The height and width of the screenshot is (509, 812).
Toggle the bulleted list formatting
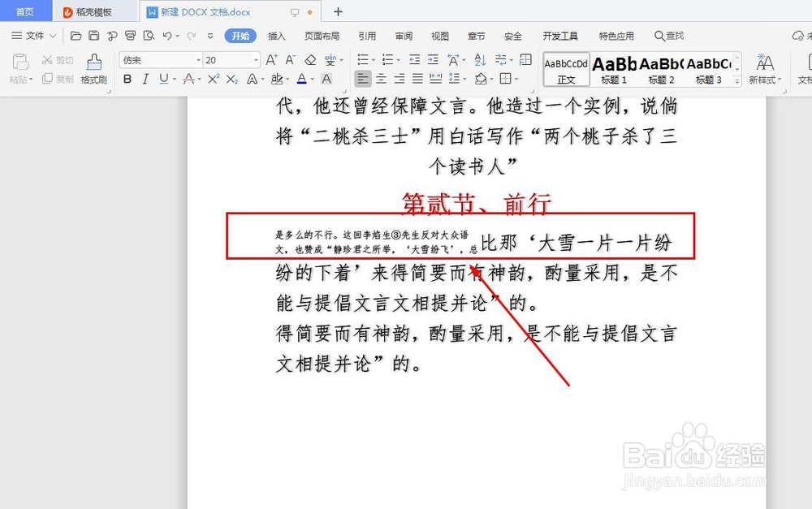coord(364,60)
